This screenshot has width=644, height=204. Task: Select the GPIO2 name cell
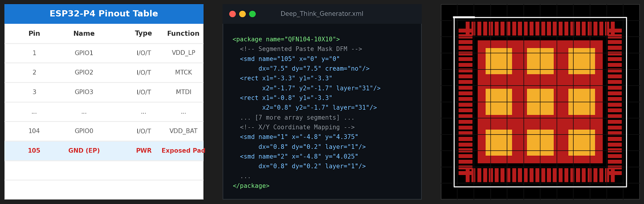pos(84,72)
